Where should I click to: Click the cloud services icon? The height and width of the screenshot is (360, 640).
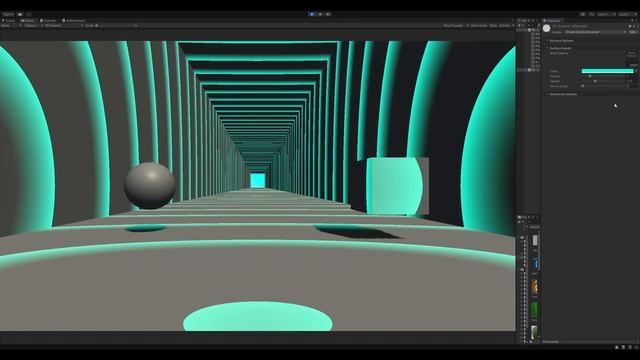pyautogui.click(x=20, y=14)
